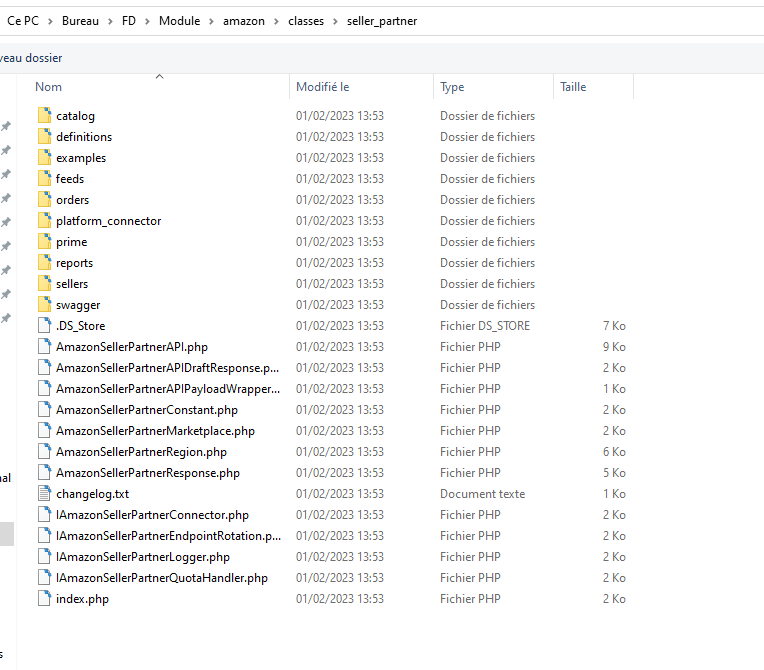
Task: Go to Ce PC in the breadcrumb
Action: (23, 21)
